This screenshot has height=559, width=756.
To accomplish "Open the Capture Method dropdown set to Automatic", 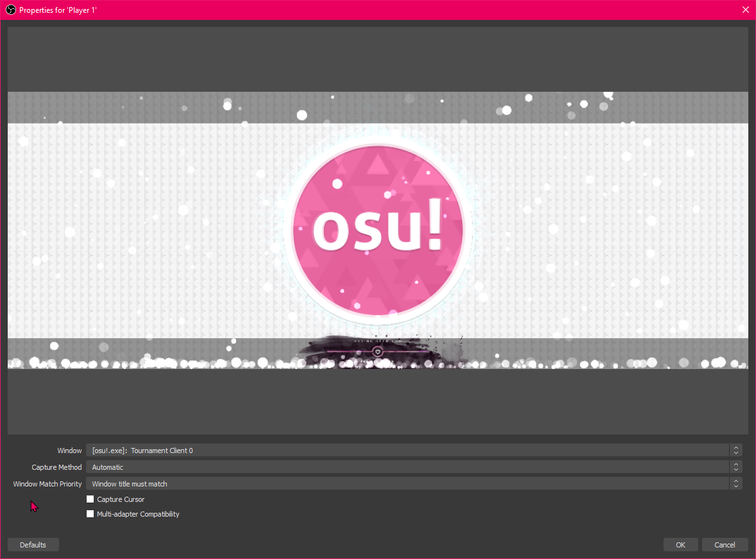I will 414,467.
